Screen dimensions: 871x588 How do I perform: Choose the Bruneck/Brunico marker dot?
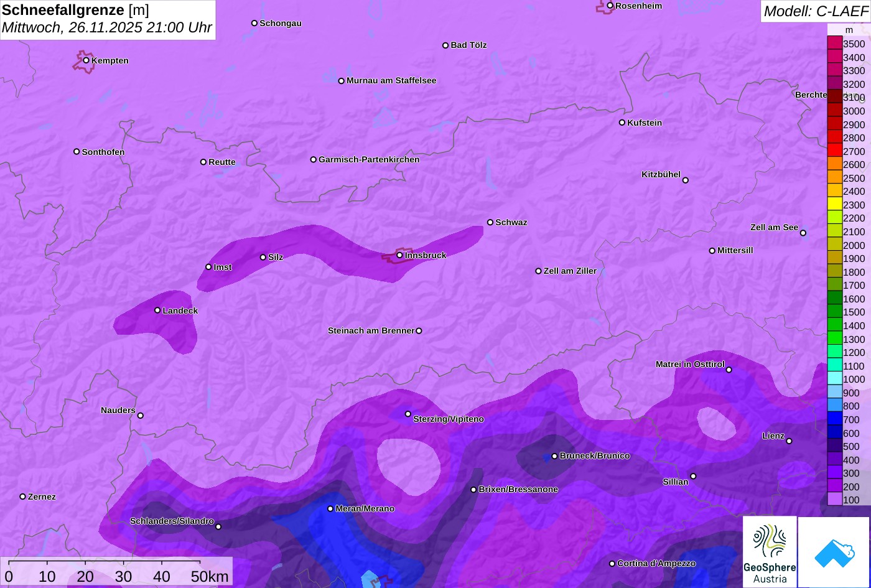coord(554,456)
